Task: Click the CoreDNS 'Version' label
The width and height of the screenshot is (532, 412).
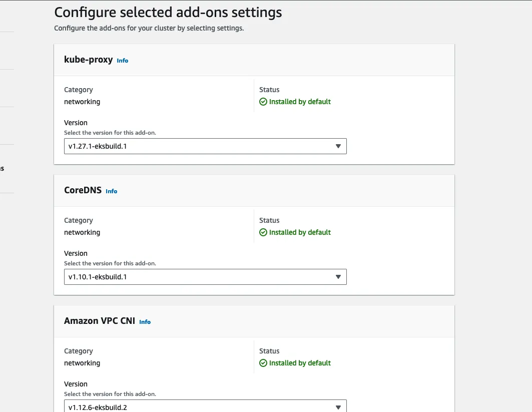Action: pyautogui.click(x=76, y=253)
